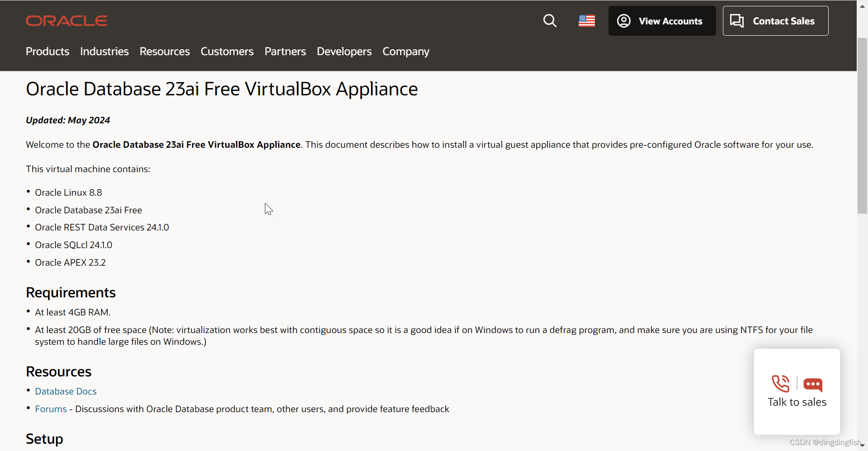Click the Updated: May 2024 text

pyautogui.click(x=68, y=120)
